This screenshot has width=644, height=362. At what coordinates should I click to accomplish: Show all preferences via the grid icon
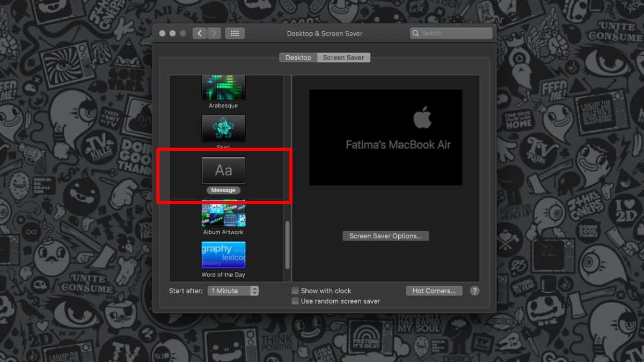click(235, 33)
